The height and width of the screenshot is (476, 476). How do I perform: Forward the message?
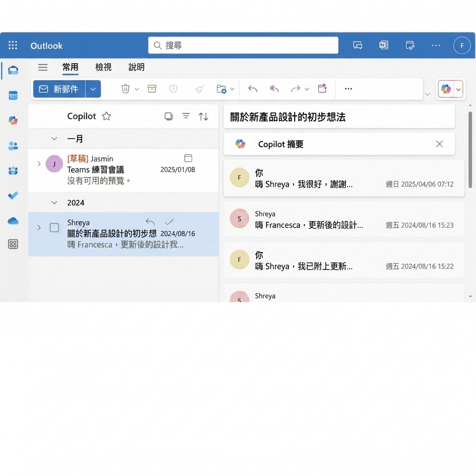(295, 89)
